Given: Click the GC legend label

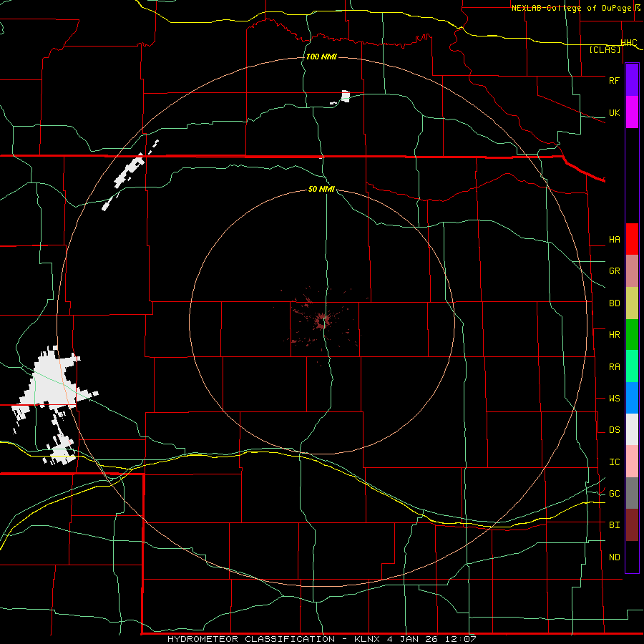Looking at the screenshot, I should pos(614,494).
